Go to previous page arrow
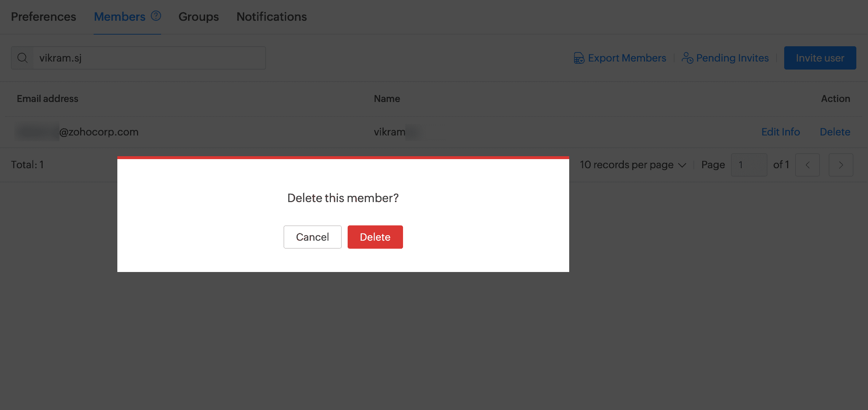This screenshot has width=868, height=410. 808,165
